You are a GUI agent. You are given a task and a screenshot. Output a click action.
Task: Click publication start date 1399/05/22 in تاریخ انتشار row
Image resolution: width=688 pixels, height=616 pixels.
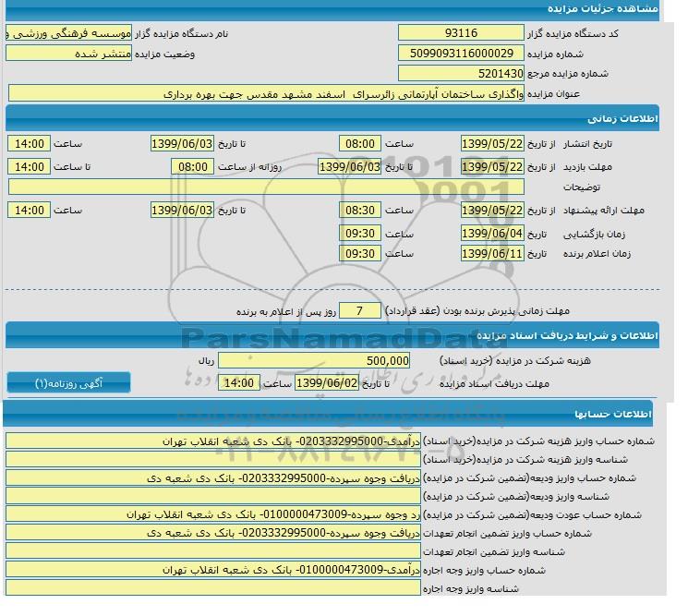(x=492, y=143)
